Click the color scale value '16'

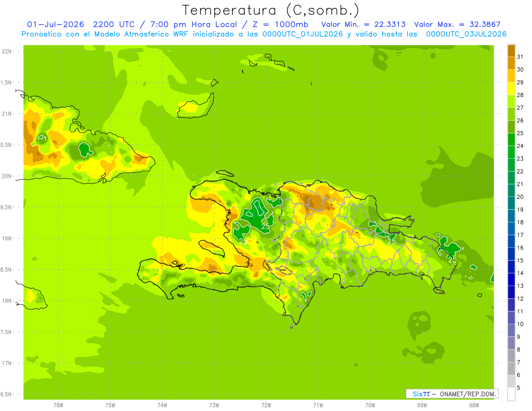(520, 248)
